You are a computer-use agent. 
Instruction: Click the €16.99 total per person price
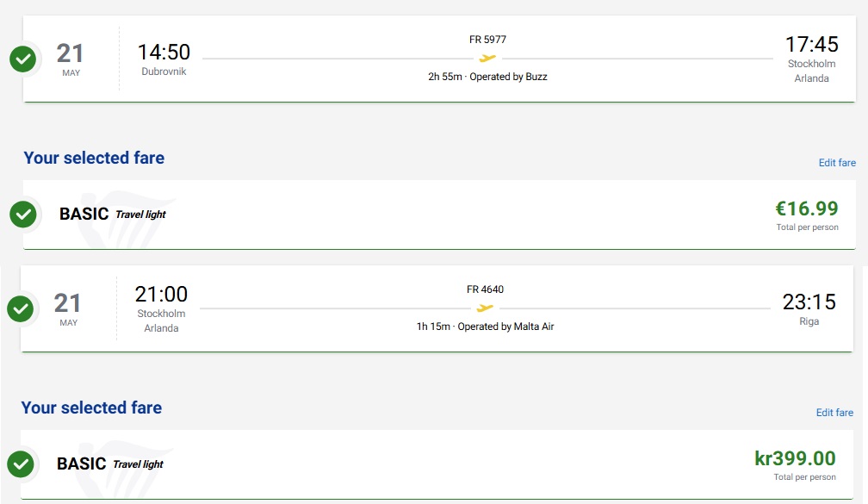pos(807,208)
